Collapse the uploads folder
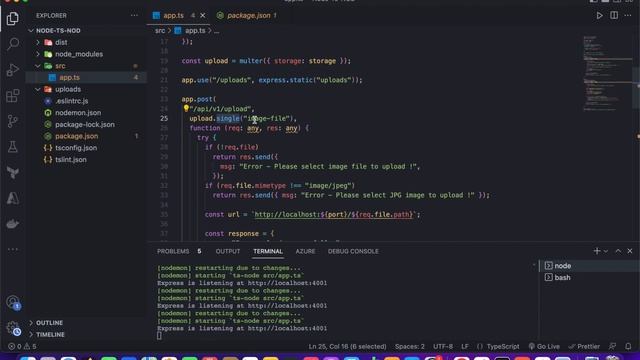The image size is (640, 360). [38, 89]
